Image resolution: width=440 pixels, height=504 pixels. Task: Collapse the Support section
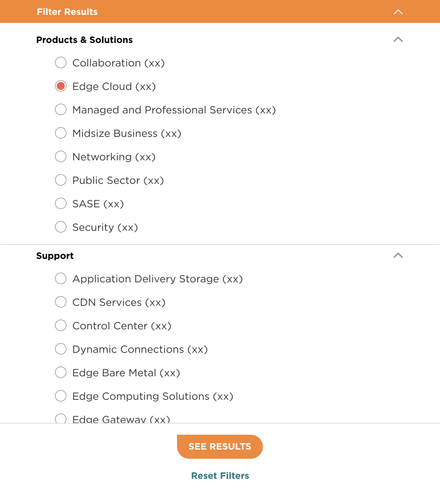(398, 255)
